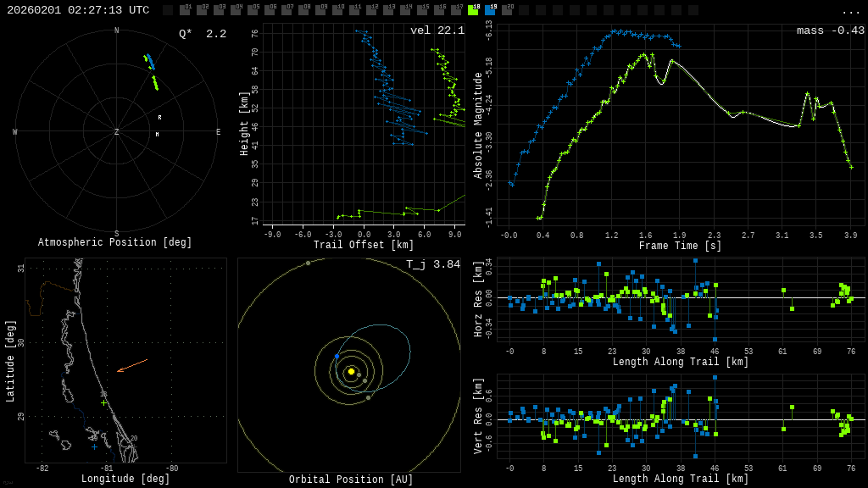This screenshot has width=868, height=488.
Task: Click the M marker in the polar plot
Action: click(x=157, y=135)
